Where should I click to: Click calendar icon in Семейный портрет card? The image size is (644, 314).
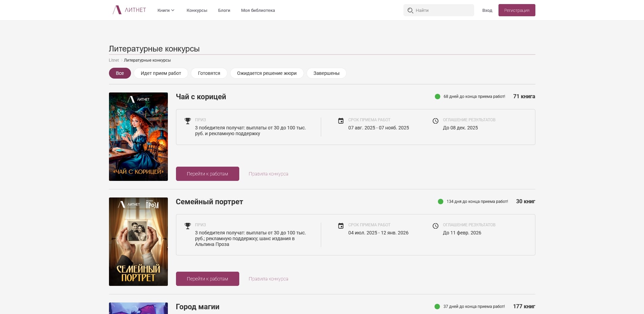pyautogui.click(x=341, y=226)
